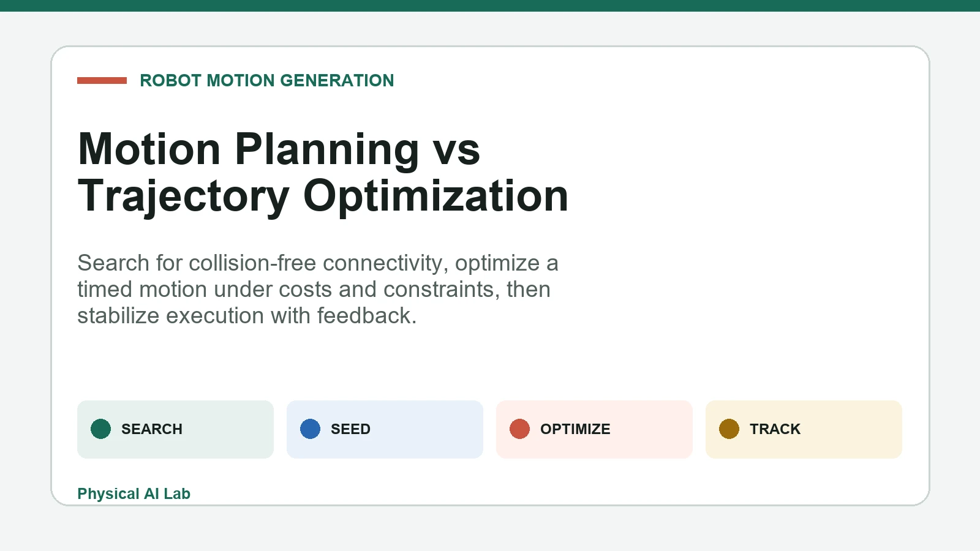Click the dark green top banner bar

coord(490,6)
